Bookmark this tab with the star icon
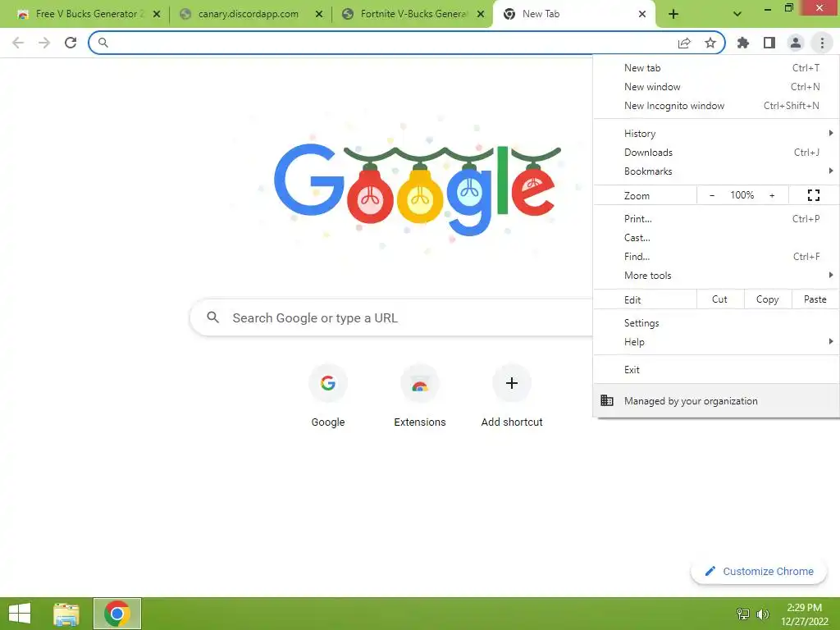This screenshot has height=630, width=840. coord(710,43)
